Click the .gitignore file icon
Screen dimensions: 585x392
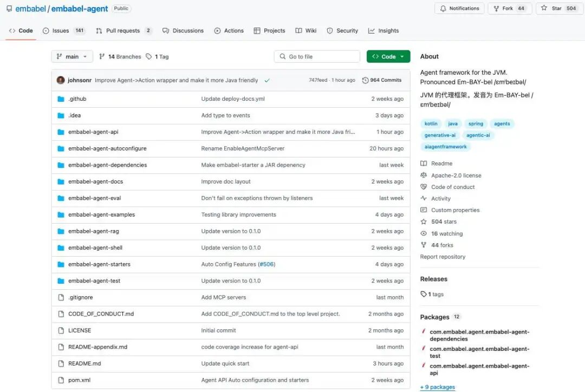[61, 297]
